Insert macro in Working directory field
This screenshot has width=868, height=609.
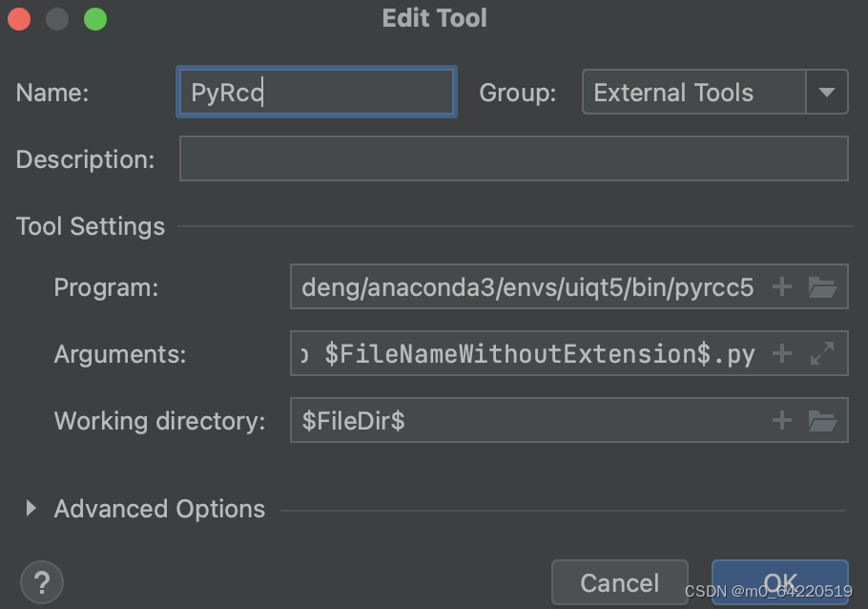[x=781, y=420]
